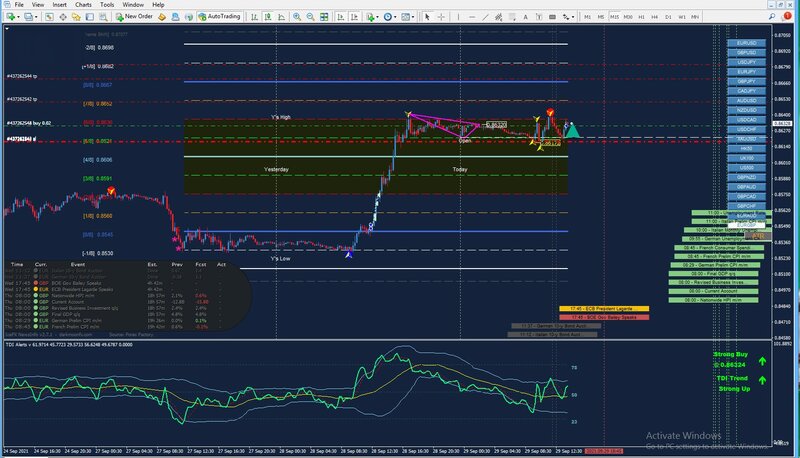
Task: Select the equidistant channel tool
Action: (498, 17)
